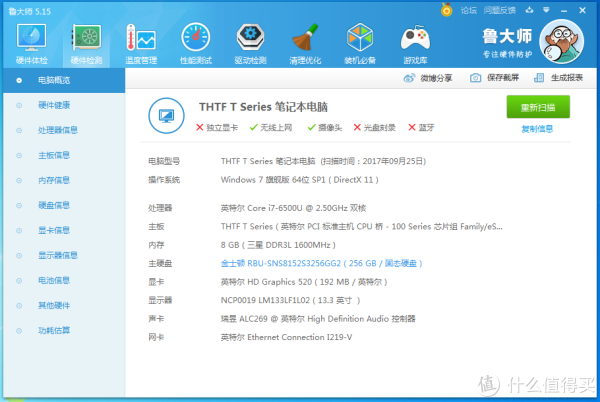Click 光盘刻录 status indicator
This screenshot has width=600, height=402.
tap(374, 127)
